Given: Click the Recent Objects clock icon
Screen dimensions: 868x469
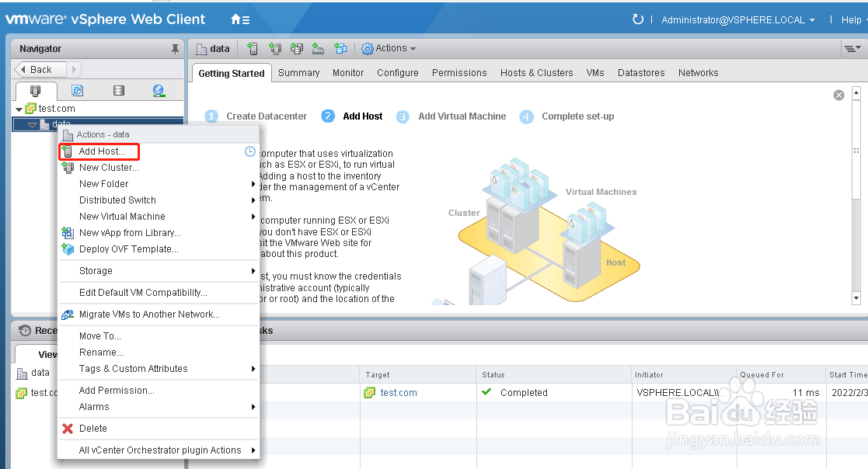Looking at the screenshot, I should point(25,331).
